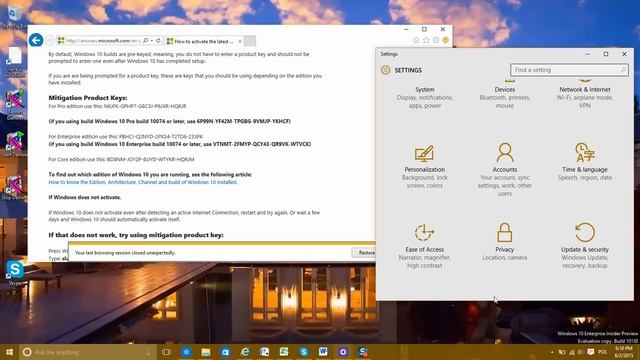Open Network & Internet settings
The height and width of the screenshot is (360, 640).
point(584,97)
